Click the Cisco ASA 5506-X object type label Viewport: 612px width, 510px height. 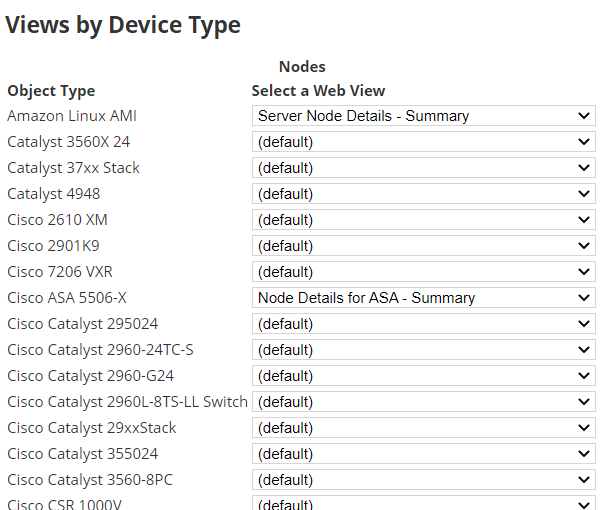tap(67, 298)
